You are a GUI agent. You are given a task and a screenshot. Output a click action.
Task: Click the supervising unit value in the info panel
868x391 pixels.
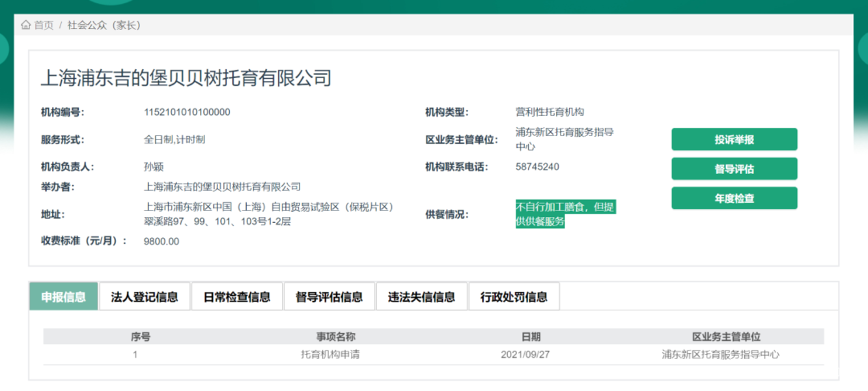[x=565, y=139]
